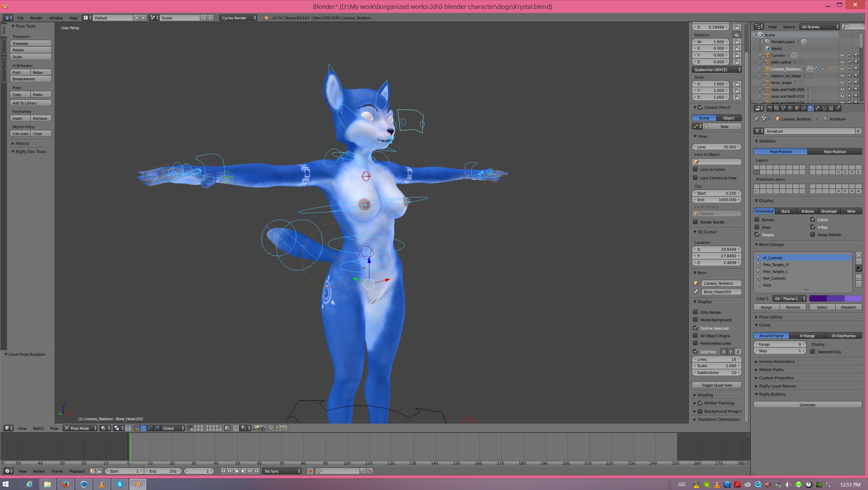Click the timeline play animation button
The width and height of the screenshot is (868, 490).
(243, 471)
